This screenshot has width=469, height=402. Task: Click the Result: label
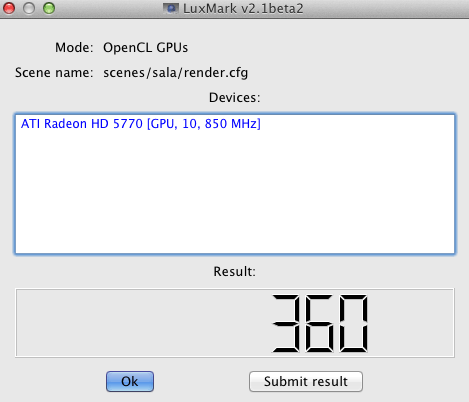tap(234, 271)
